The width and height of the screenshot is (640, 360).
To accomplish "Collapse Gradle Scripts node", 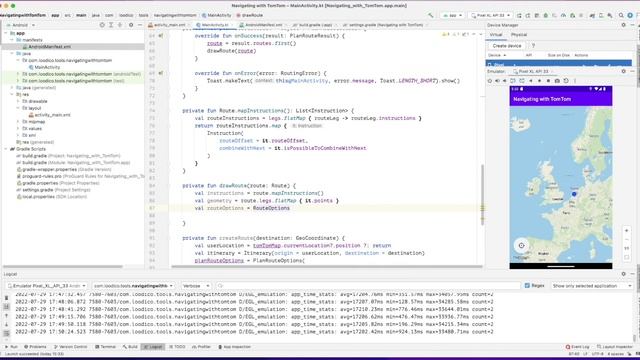I will [6, 149].
